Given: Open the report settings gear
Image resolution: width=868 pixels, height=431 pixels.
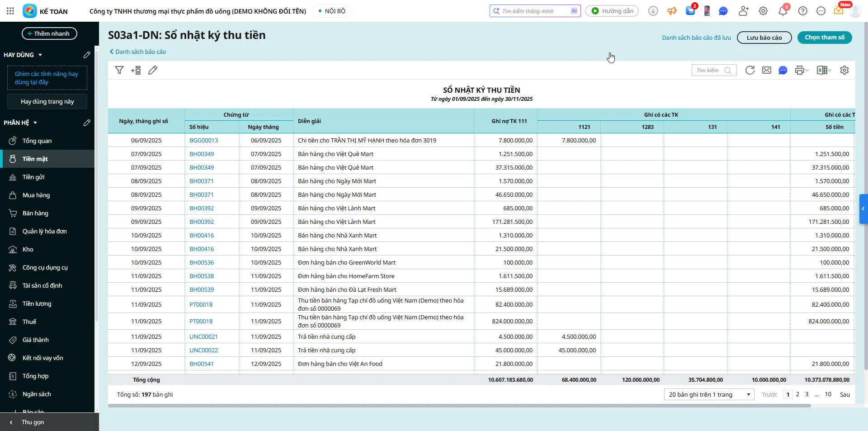Looking at the screenshot, I should 844,70.
